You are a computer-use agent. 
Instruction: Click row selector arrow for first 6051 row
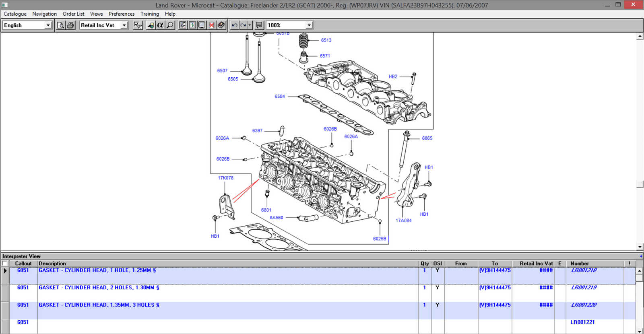(5, 271)
